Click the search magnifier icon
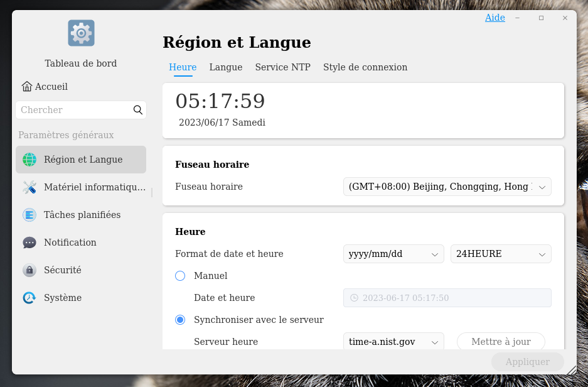This screenshot has height=387, width=588. point(138,110)
